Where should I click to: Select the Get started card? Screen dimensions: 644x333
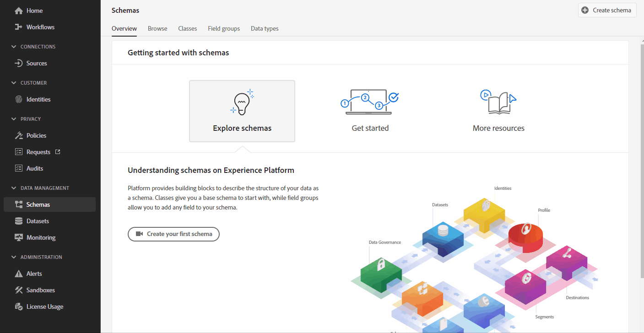pyautogui.click(x=370, y=110)
